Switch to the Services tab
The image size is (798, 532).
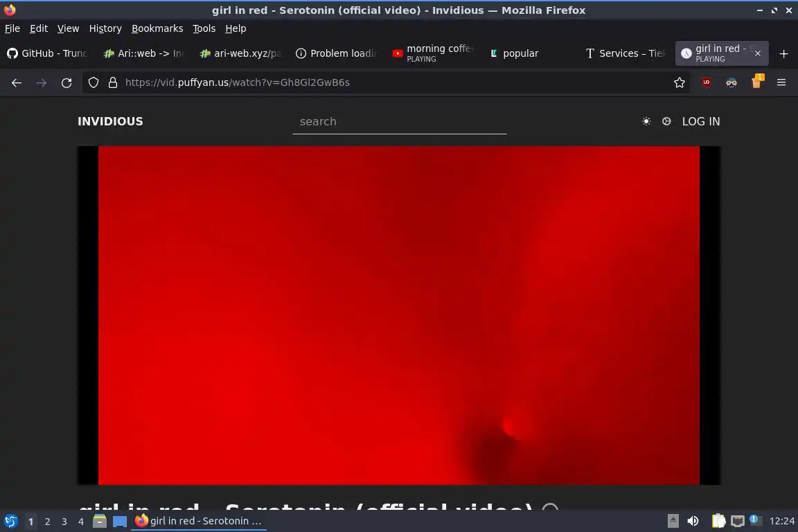[625, 53]
